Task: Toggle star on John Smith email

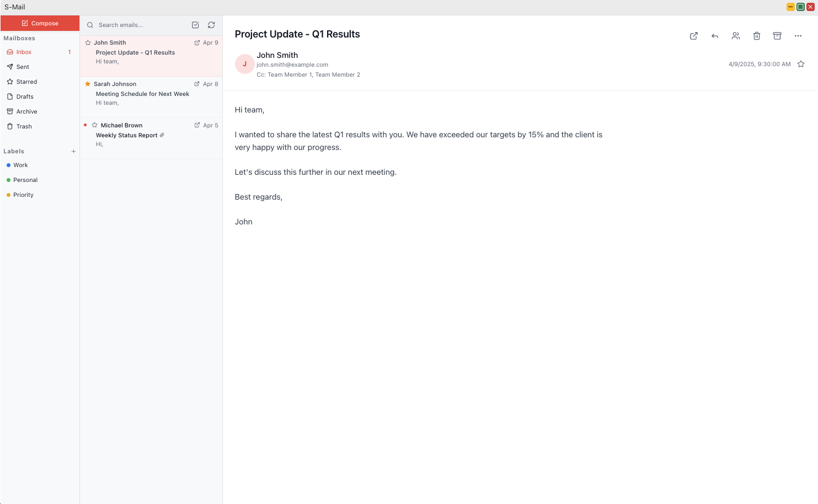Action: (x=88, y=42)
